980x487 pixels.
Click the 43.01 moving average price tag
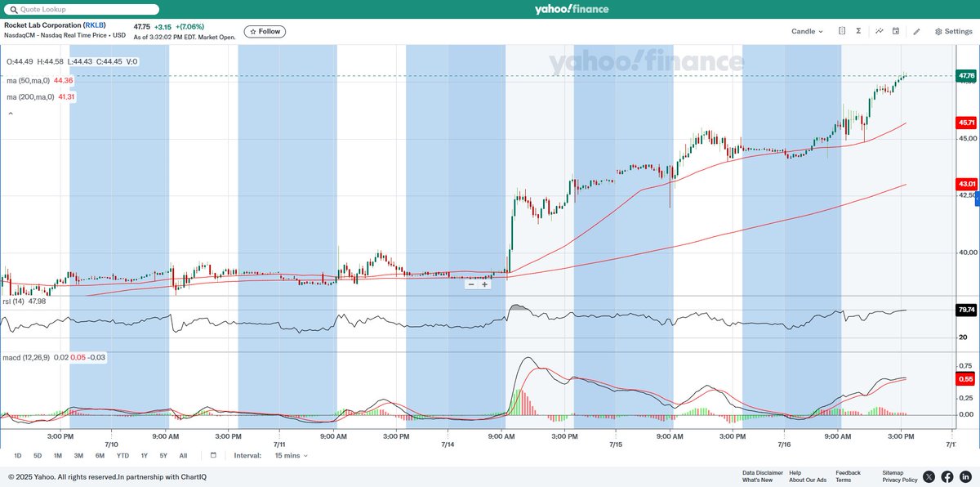pos(967,185)
